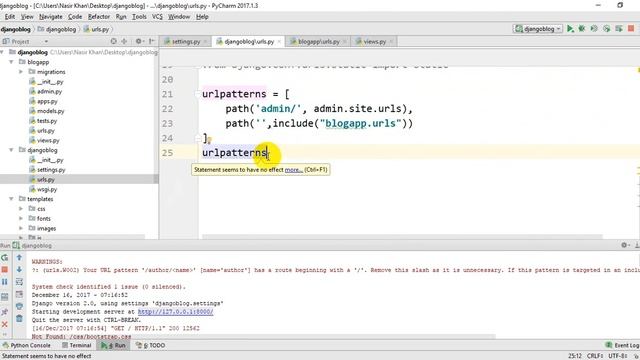
Task: Open Run panel settings gear
Action: [x=624, y=245]
